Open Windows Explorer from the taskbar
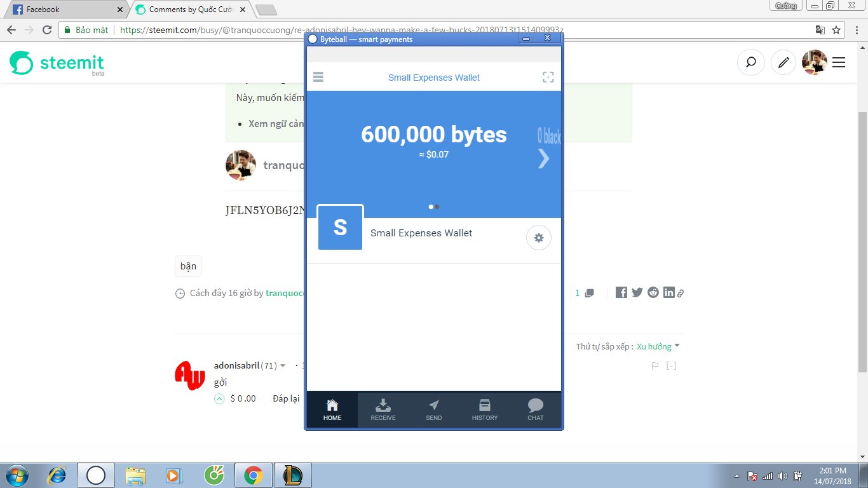Screen dimensions: 868x488 click(135, 475)
